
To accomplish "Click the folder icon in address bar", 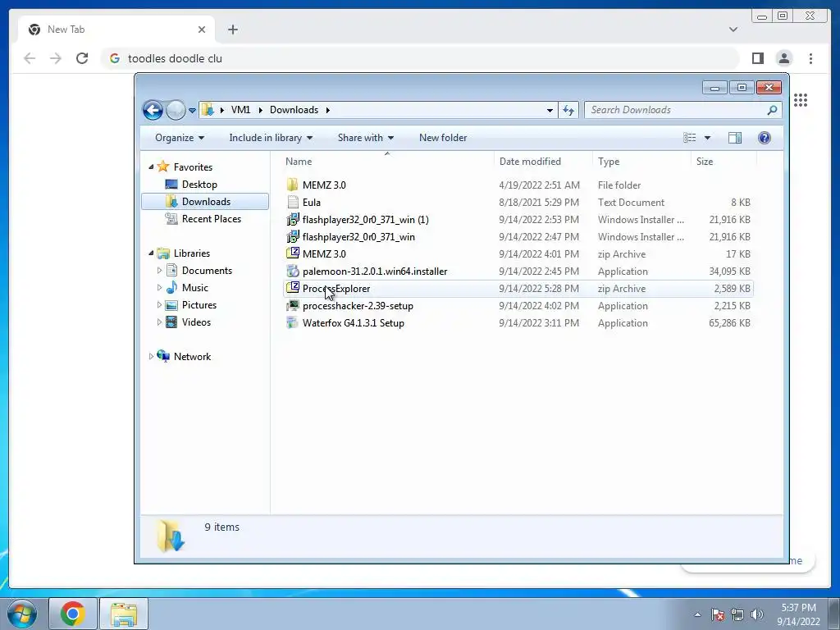I will coord(208,110).
